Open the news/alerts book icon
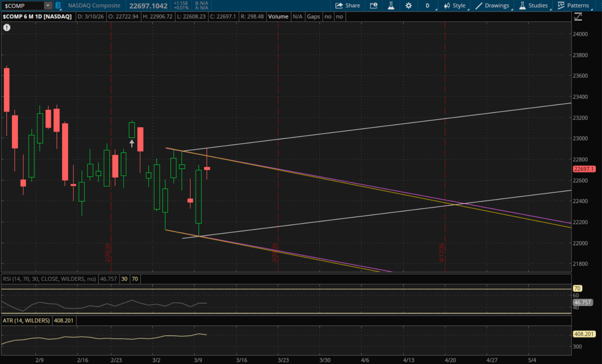The image size is (602, 364). pos(374,6)
